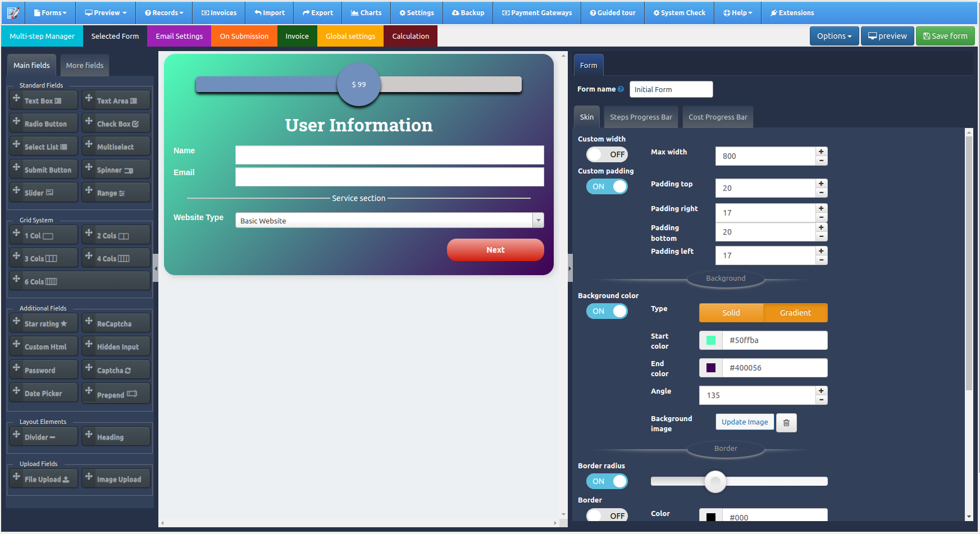Open the Extensions panel
Viewport: 980px width, 534px height.
coord(792,12)
